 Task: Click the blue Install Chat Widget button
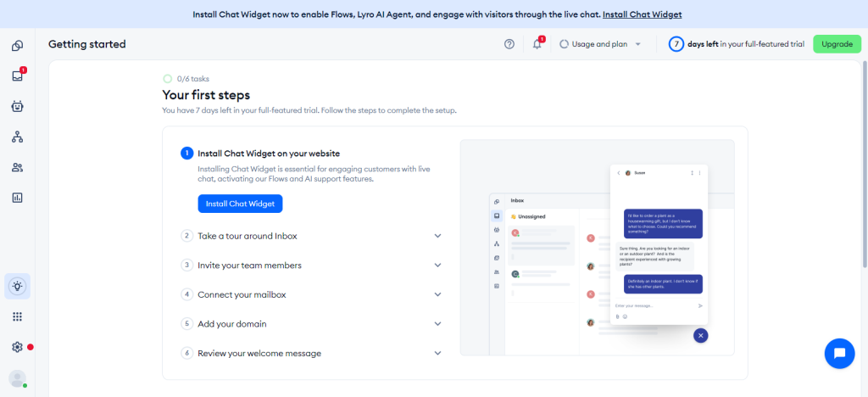coord(240,204)
